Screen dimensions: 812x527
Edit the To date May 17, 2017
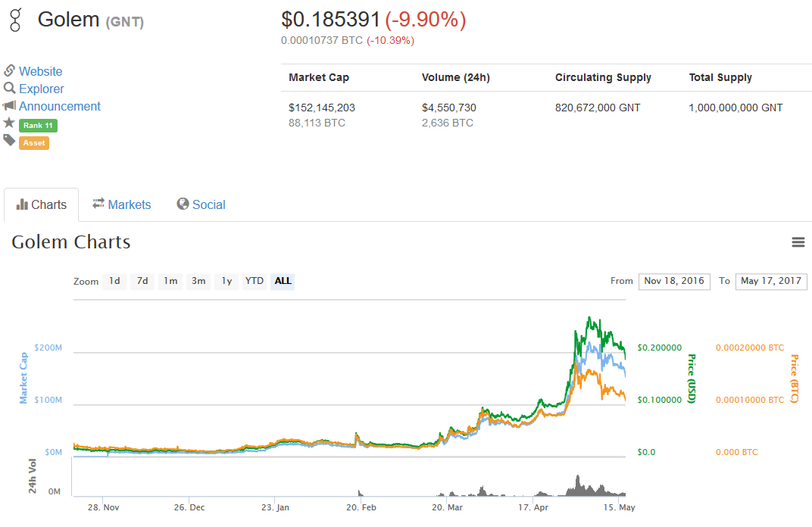click(x=771, y=281)
